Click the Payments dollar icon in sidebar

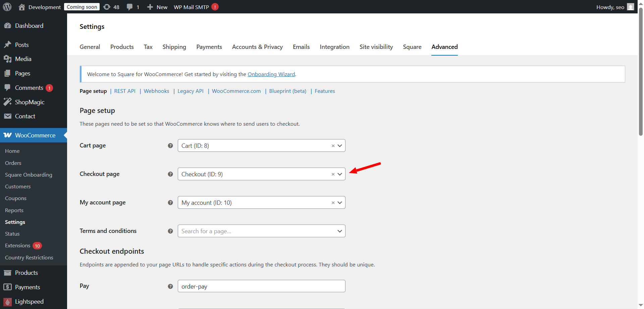pos(7,287)
